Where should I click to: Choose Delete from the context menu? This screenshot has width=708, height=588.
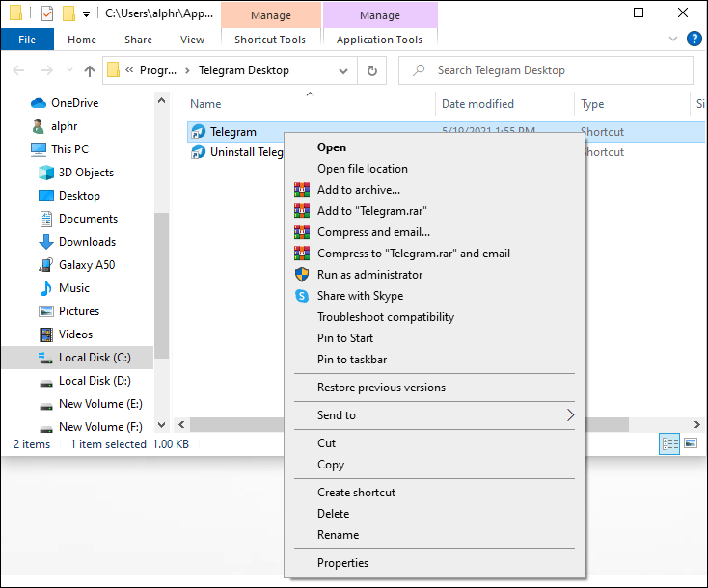click(x=434, y=514)
